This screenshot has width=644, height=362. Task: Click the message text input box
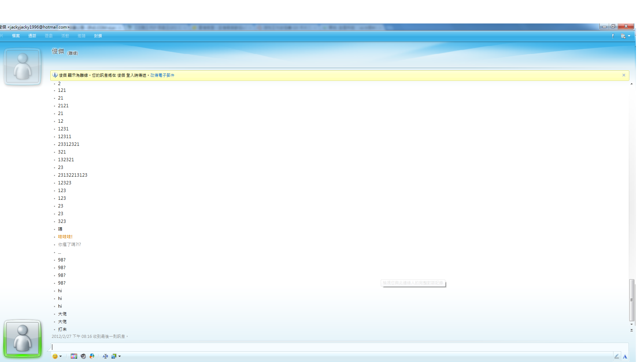click(x=335, y=347)
